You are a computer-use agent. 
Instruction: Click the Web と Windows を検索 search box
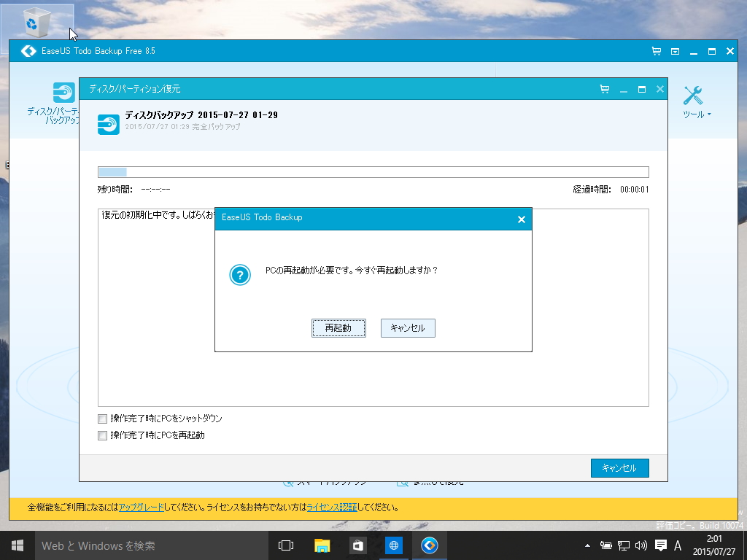coord(151,545)
